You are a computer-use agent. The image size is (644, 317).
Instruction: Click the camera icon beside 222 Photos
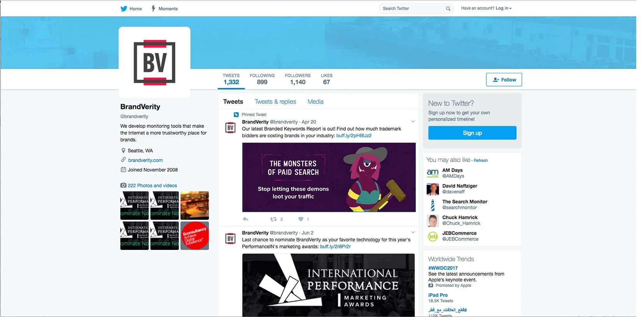coord(123,186)
